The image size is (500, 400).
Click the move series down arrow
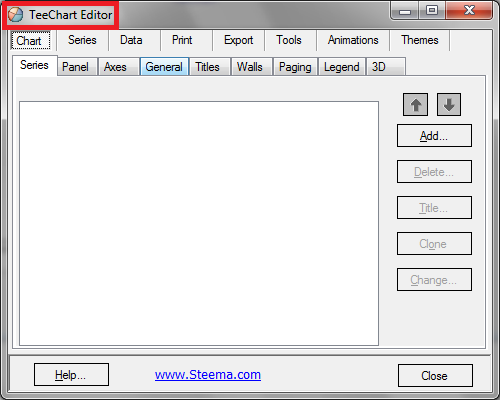click(449, 105)
